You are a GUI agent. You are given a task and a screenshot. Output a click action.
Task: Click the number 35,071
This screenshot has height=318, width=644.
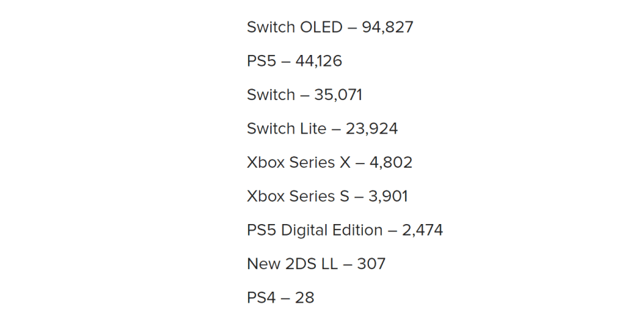coord(338,95)
